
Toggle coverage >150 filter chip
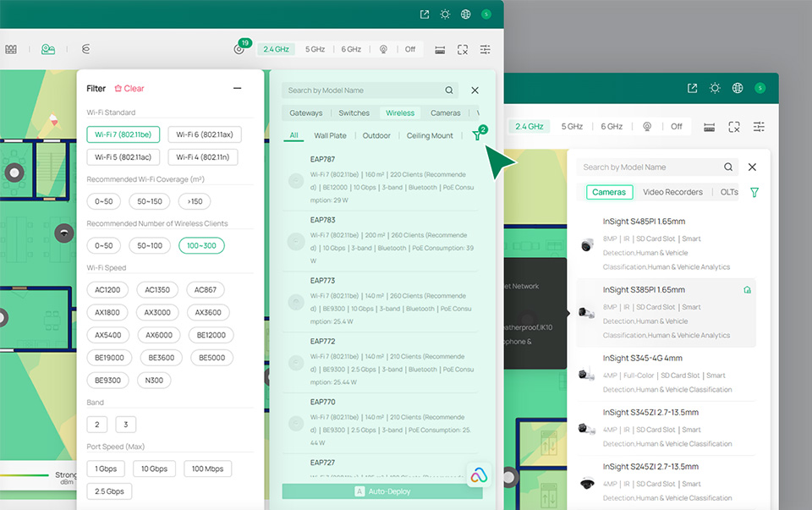(195, 201)
